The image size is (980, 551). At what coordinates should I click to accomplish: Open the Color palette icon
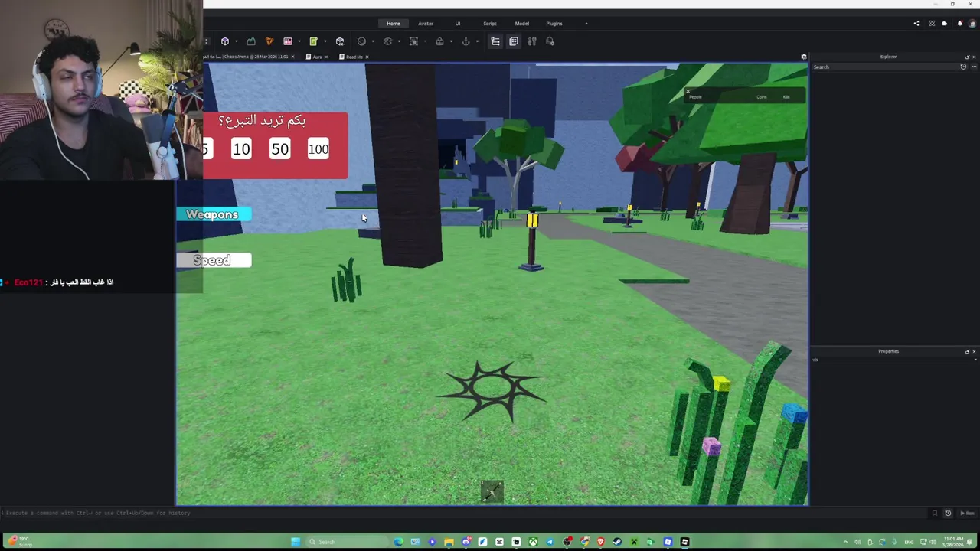pos(387,41)
